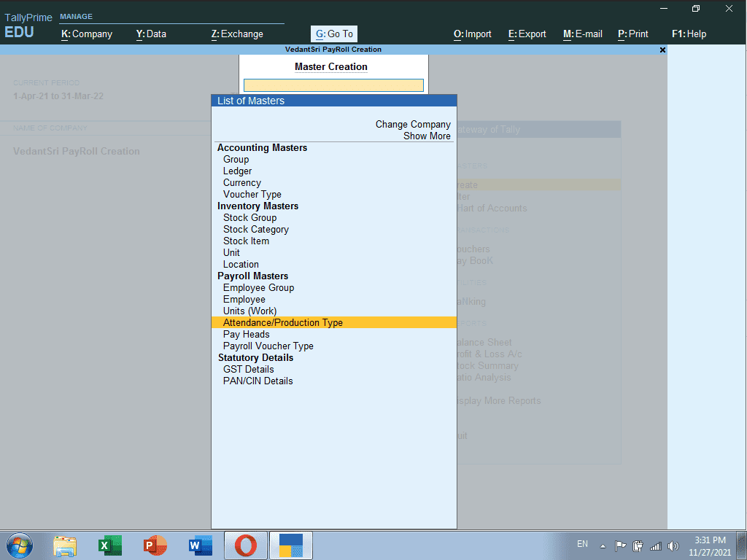
Task: Select Attendance/Production Type entry
Action: [333, 323]
